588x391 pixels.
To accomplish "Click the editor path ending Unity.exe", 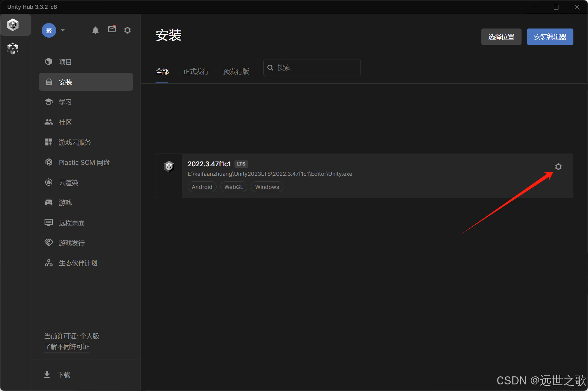I will 270,174.
